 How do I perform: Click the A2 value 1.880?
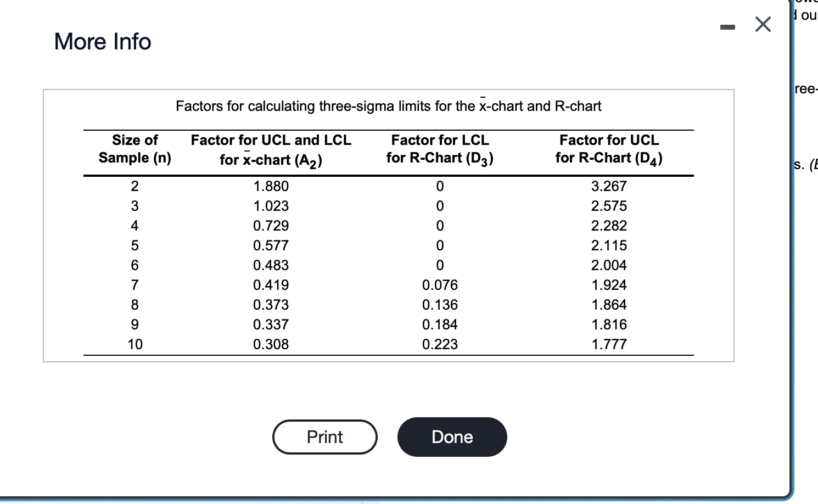(x=271, y=186)
